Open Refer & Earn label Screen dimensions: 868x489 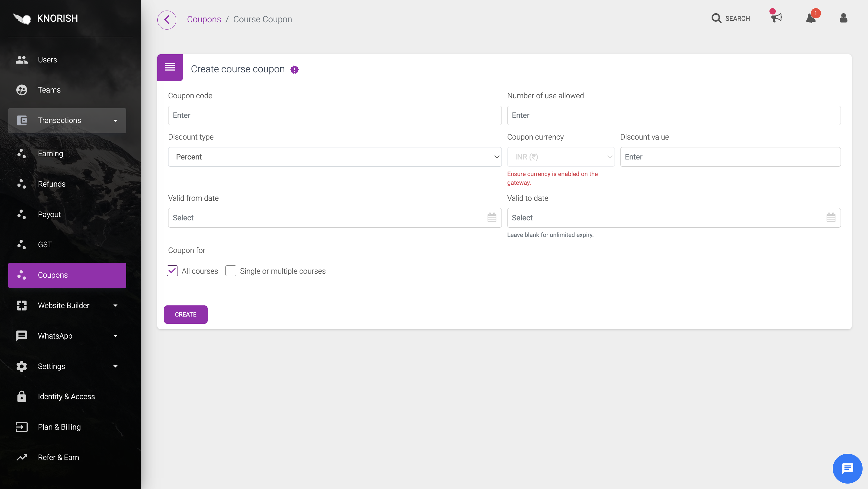[x=58, y=457]
